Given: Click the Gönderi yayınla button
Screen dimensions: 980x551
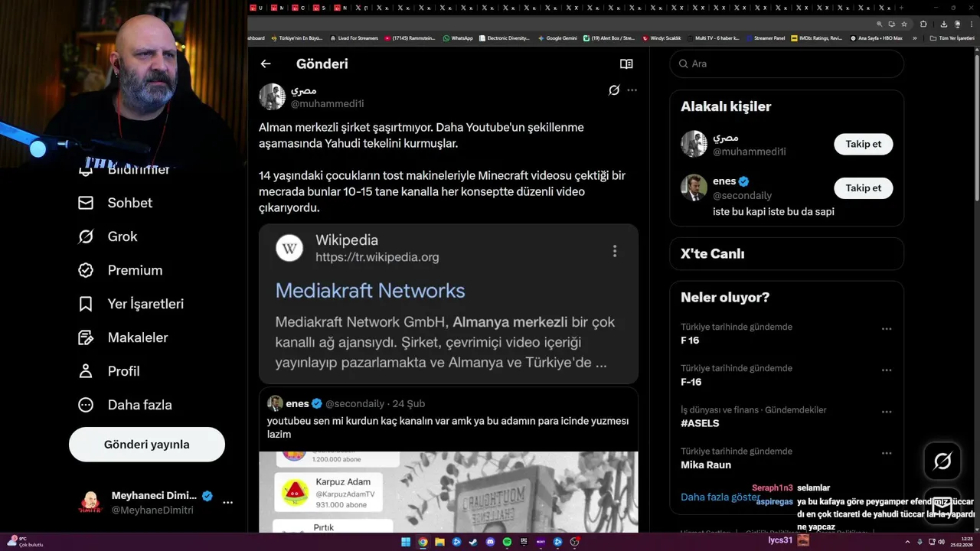Looking at the screenshot, I should point(147,445).
